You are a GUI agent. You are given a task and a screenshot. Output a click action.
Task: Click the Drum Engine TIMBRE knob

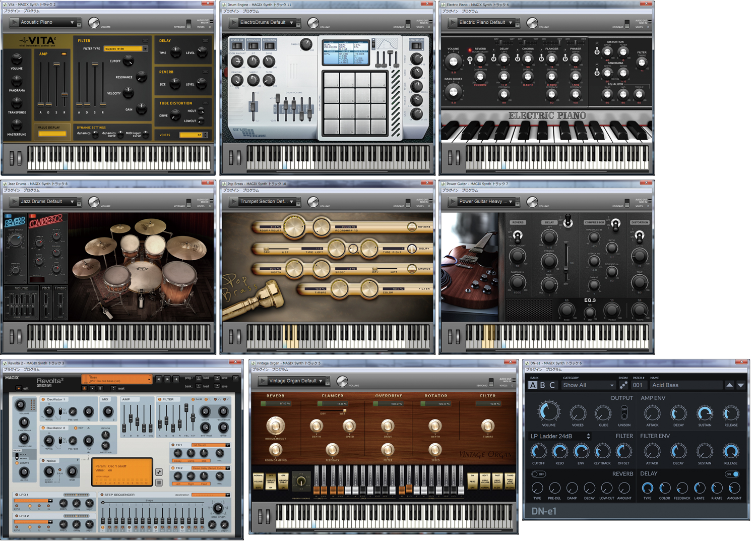[306, 44]
